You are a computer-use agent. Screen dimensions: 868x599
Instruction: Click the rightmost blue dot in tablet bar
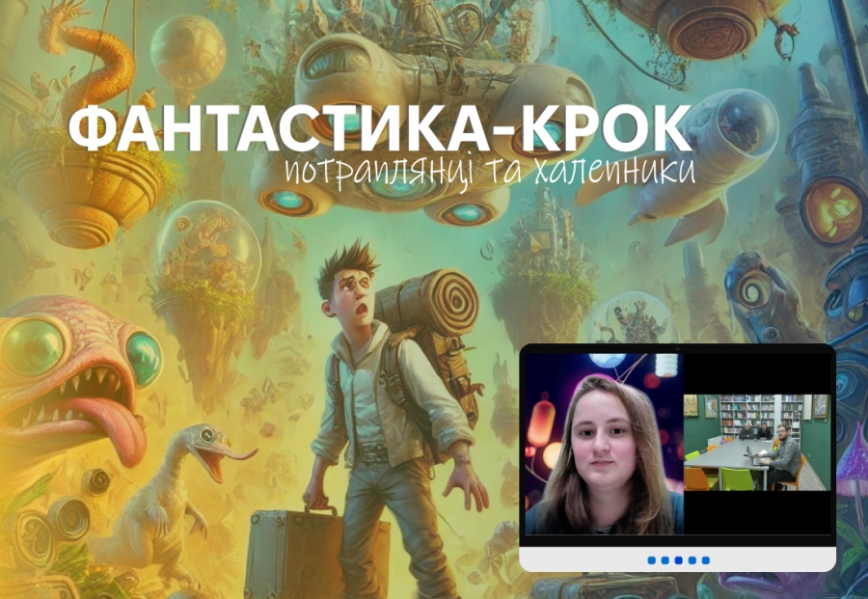pos(706,560)
